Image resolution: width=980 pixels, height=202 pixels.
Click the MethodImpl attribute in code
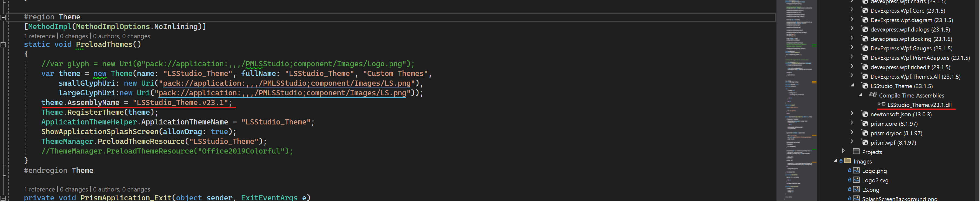(50, 27)
